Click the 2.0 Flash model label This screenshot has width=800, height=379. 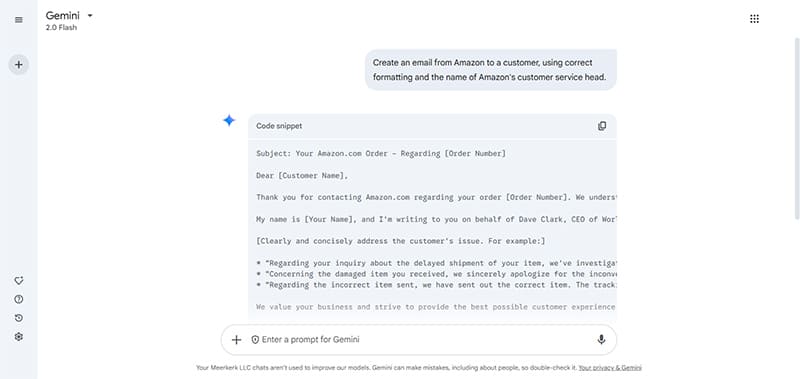[61, 28]
